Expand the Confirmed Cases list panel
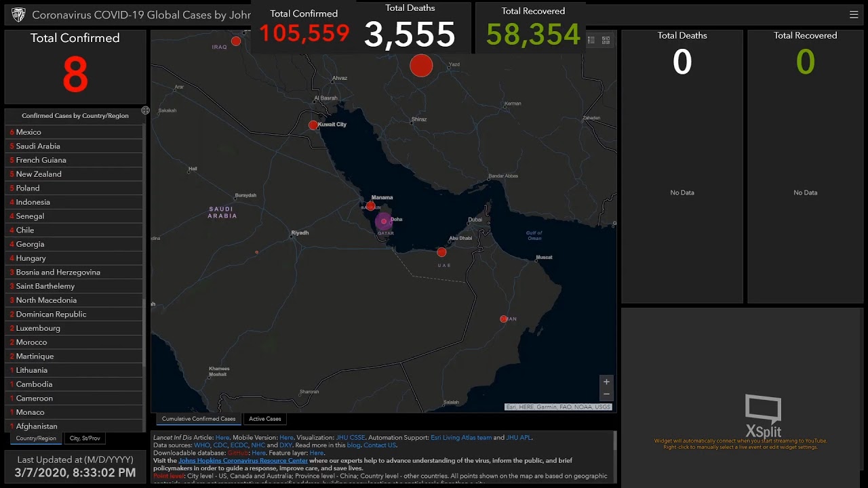Image resolution: width=868 pixels, height=488 pixels. [145, 110]
